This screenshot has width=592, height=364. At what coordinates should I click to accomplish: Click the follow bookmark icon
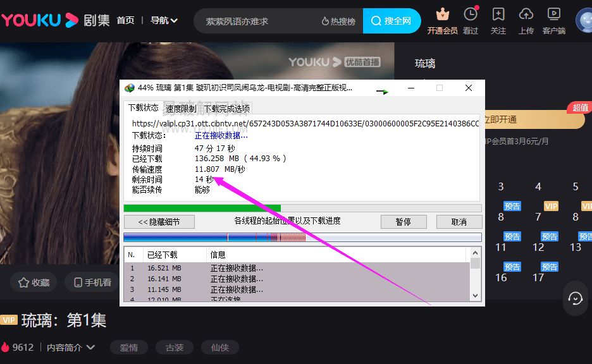tap(498, 15)
